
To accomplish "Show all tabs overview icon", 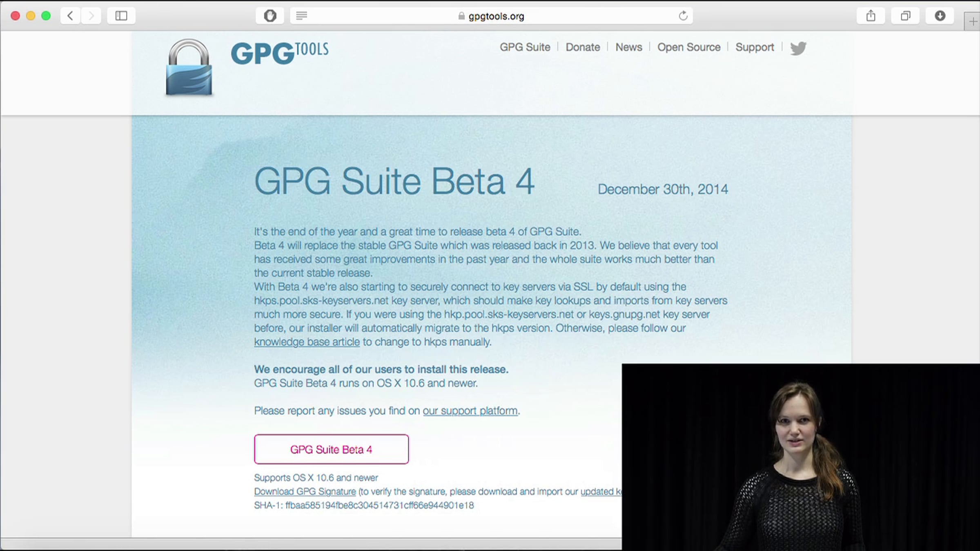I will pyautogui.click(x=905, y=16).
